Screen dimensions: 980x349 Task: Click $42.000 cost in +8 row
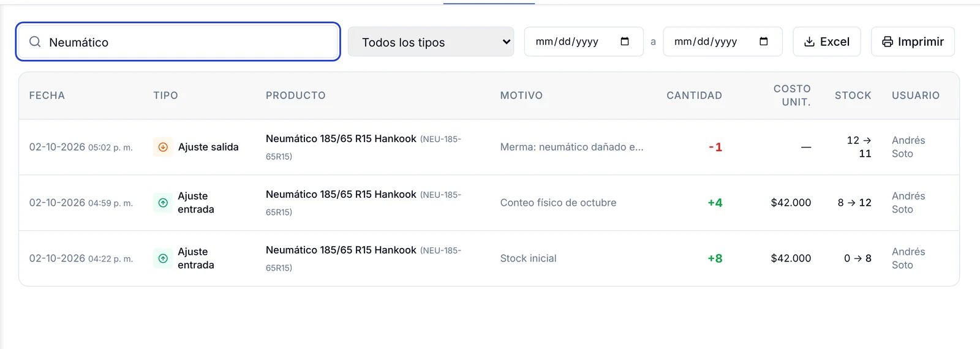pos(791,258)
